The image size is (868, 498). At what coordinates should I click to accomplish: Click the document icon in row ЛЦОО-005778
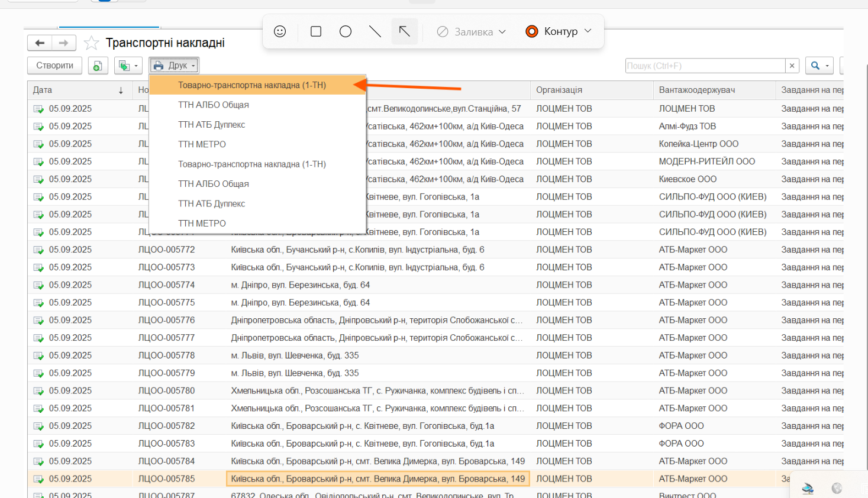click(x=38, y=356)
